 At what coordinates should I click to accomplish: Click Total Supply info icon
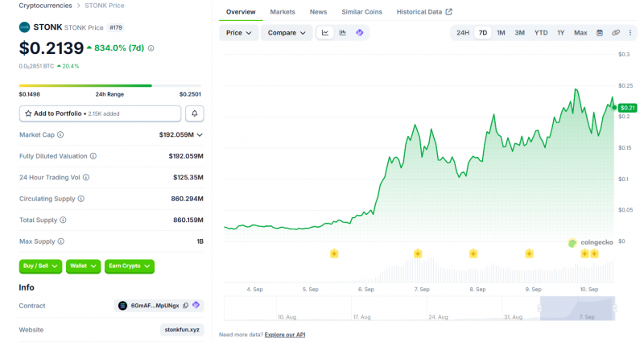pos(63,220)
